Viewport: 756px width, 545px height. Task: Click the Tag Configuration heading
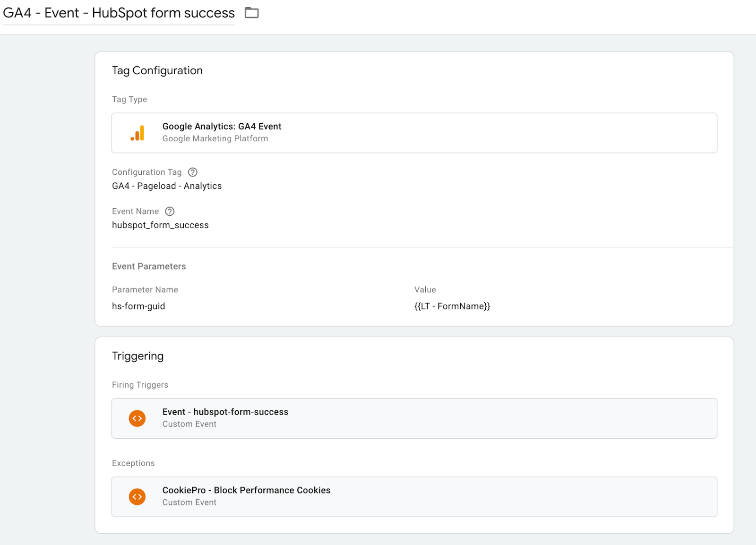(x=157, y=71)
